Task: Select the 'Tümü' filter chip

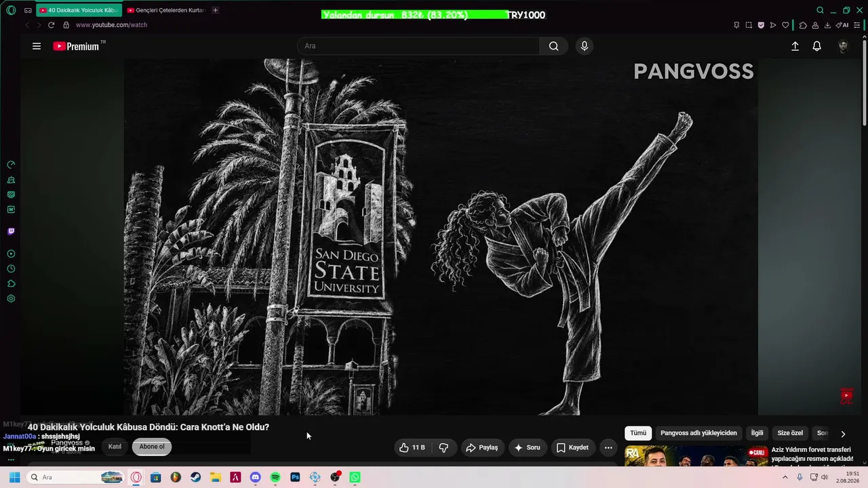Action: click(638, 433)
